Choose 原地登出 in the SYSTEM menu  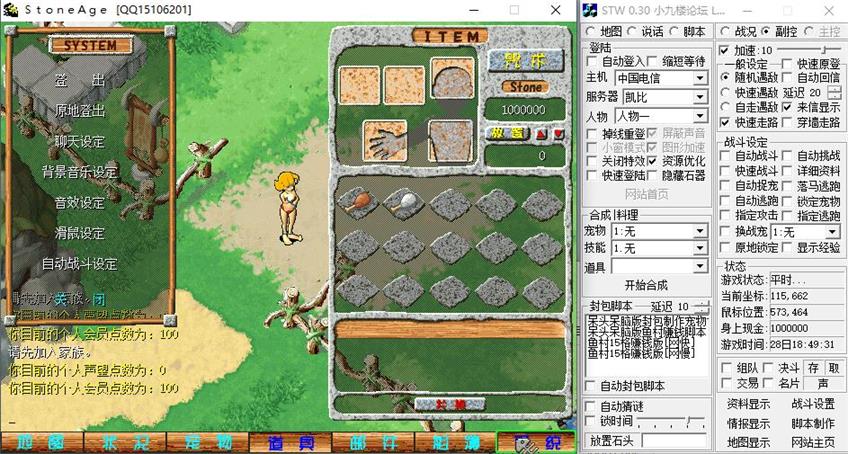(x=80, y=110)
